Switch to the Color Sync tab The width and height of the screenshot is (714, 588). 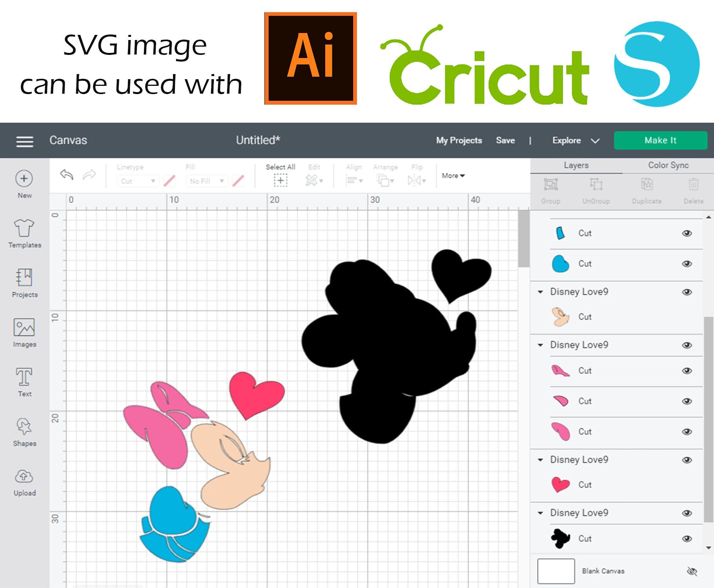(668, 165)
